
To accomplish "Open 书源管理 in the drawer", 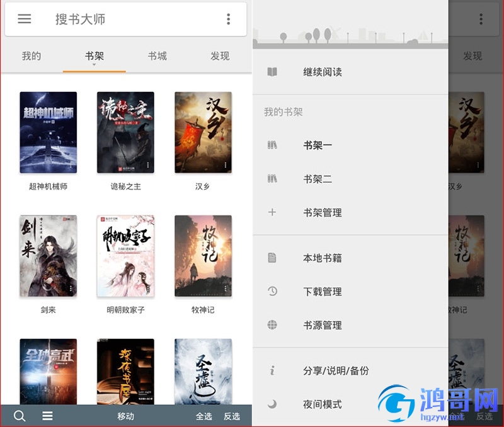I will (350, 325).
